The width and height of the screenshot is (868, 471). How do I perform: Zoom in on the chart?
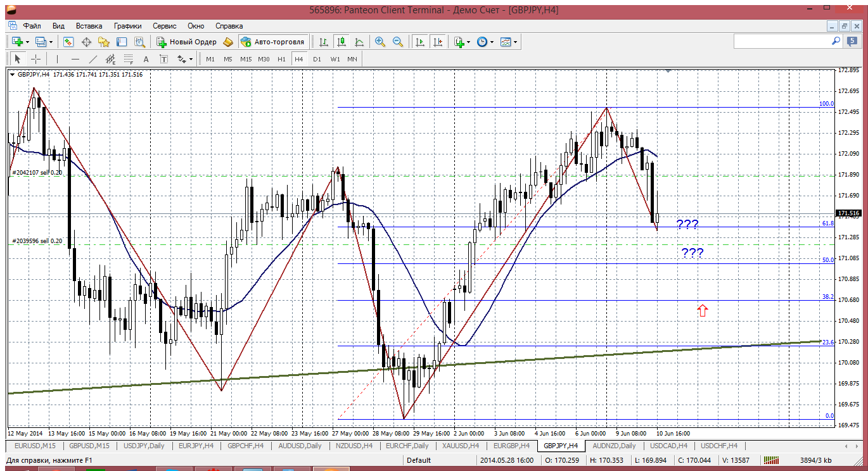pyautogui.click(x=380, y=42)
